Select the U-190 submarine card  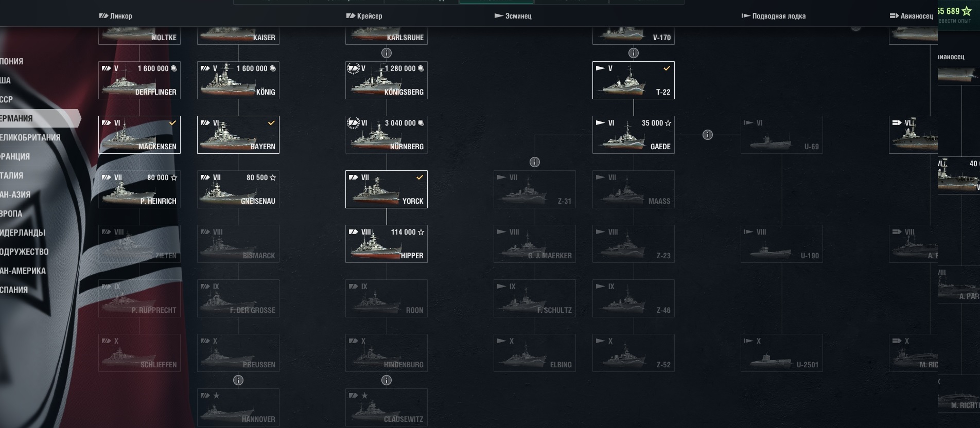[x=782, y=244]
